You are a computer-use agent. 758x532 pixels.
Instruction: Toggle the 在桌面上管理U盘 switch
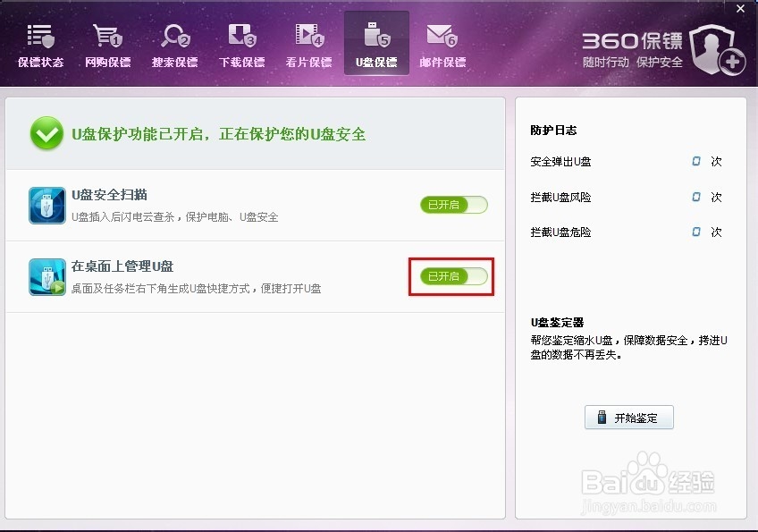click(x=454, y=276)
